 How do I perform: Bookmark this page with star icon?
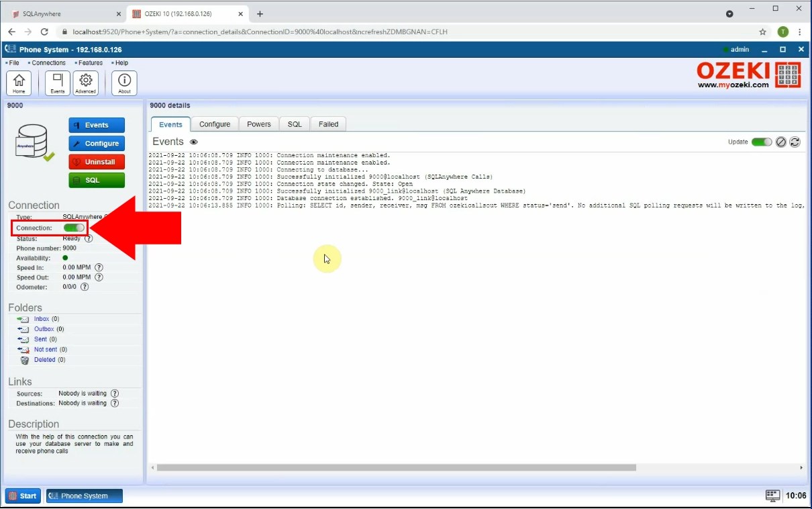tap(762, 32)
